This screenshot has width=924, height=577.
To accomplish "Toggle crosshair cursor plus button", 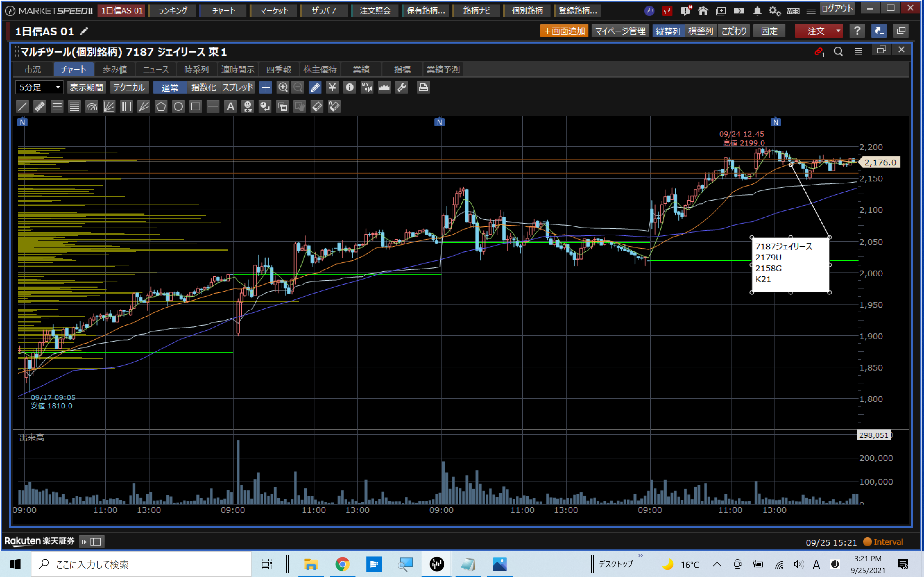I will [x=265, y=88].
